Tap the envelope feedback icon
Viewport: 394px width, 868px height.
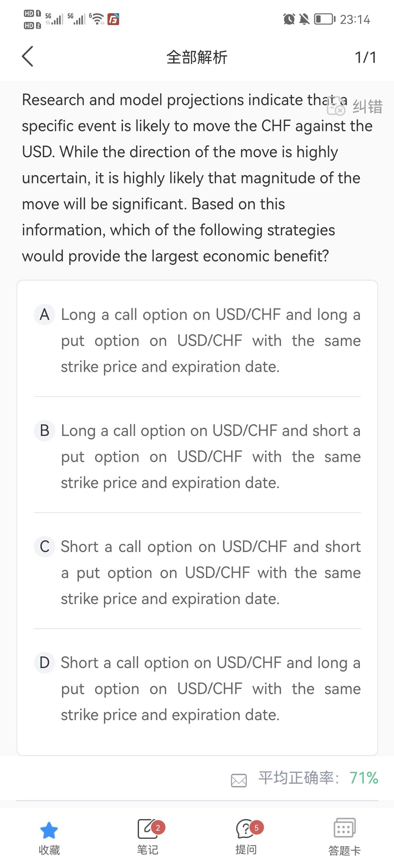(239, 780)
